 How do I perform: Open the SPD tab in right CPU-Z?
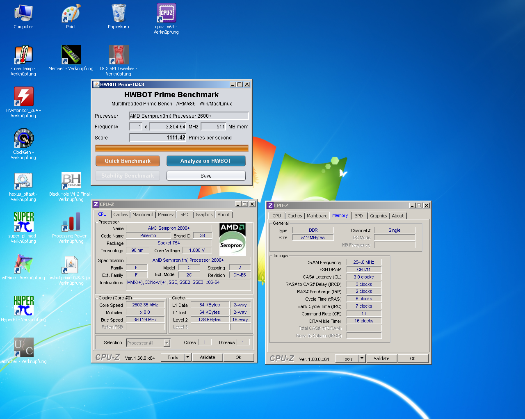359,216
